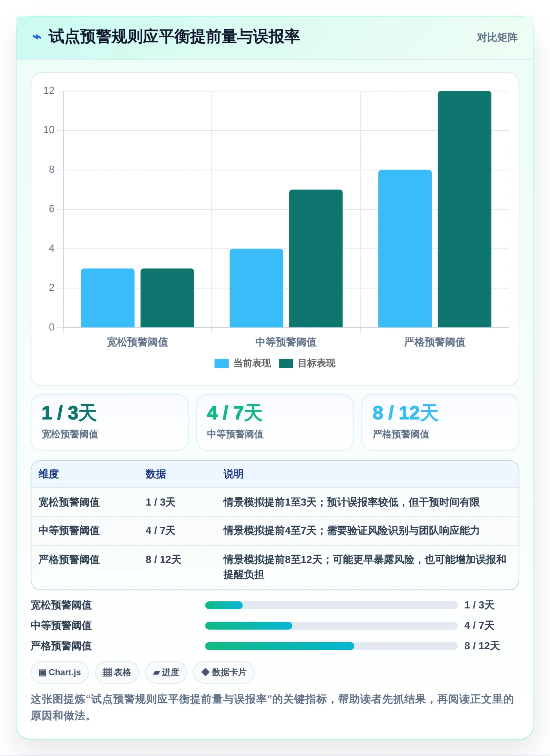This screenshot has height=756, width=550.
Task: Click the dark green bar for 中等预警阈值
Action: [316, 258]
